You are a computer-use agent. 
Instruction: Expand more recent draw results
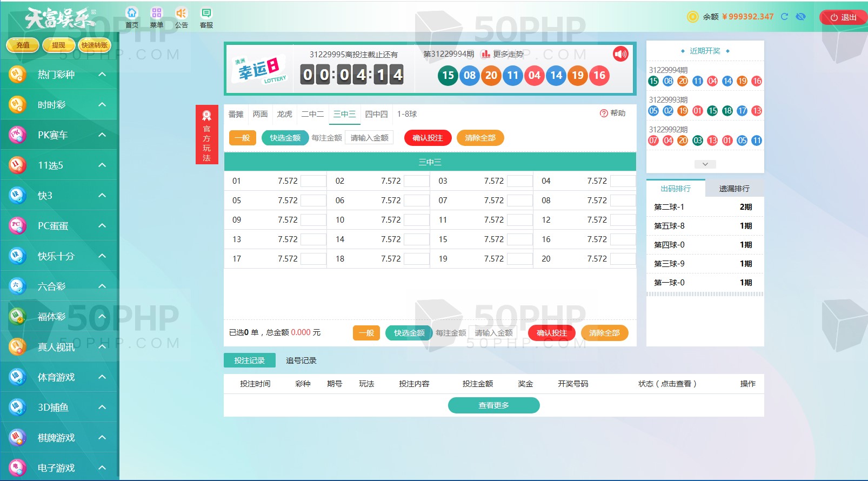(x=705, y=164)
